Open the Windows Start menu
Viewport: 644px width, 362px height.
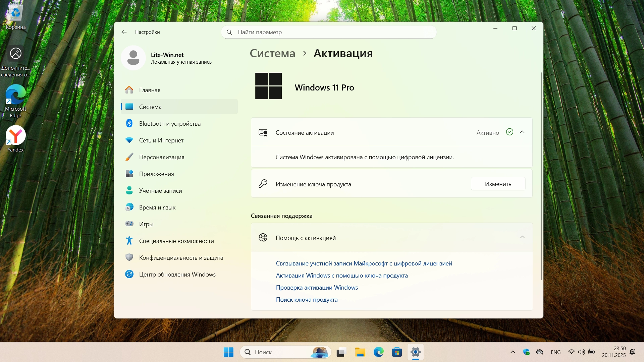pyautogui.click(x=228, y=352)
